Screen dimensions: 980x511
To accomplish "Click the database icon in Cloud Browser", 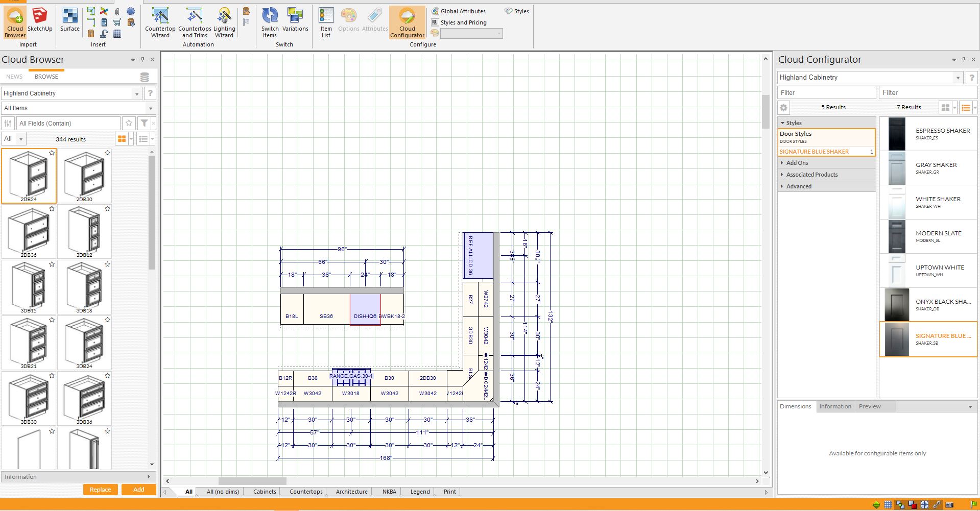I will (x=145, y=77).
